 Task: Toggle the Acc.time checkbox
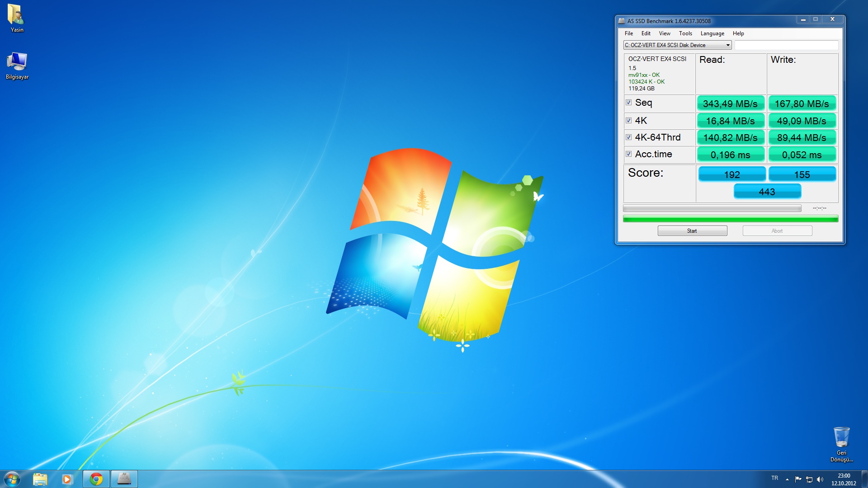[628, 154]
